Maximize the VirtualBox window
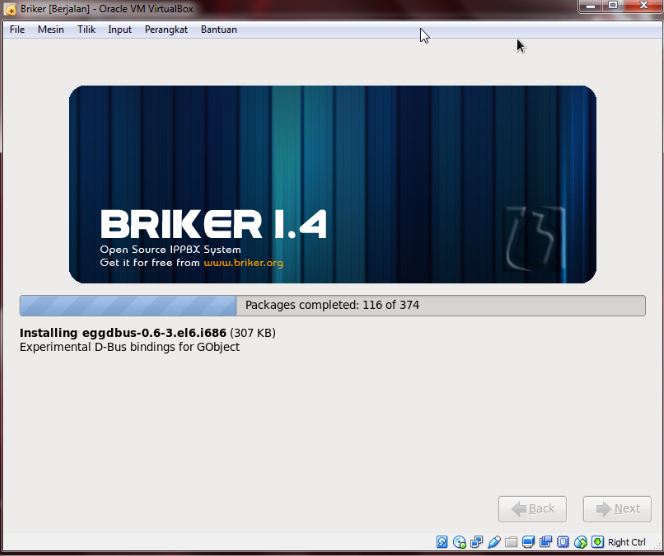This screenshot has width=664, height=556. [x=613, y=6]
